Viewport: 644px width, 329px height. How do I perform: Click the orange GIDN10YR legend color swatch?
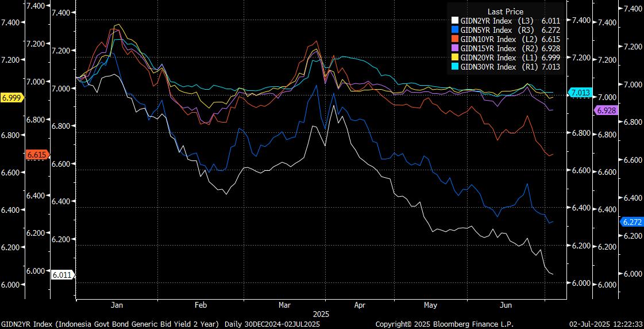click(454, 39)
